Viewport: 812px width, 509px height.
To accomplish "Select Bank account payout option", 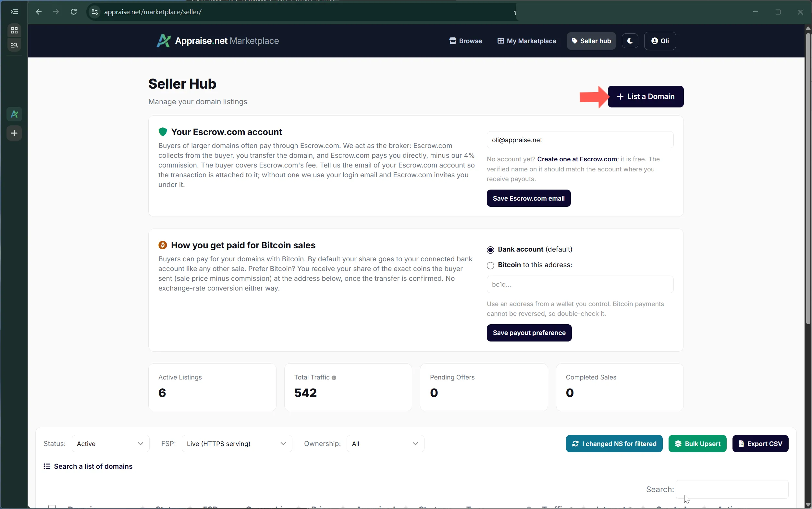I will coord(490,250).
